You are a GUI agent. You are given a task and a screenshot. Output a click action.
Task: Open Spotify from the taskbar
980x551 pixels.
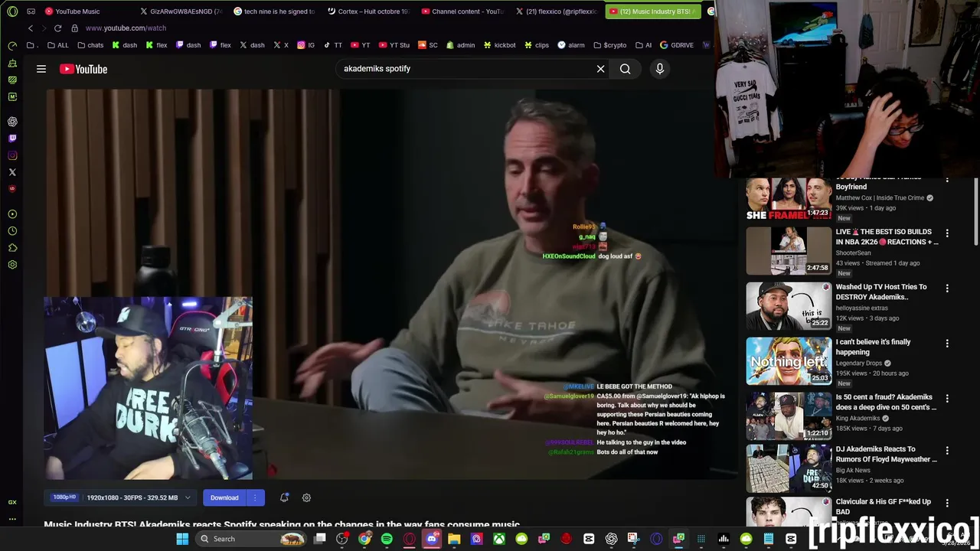(x=387, y=539)
